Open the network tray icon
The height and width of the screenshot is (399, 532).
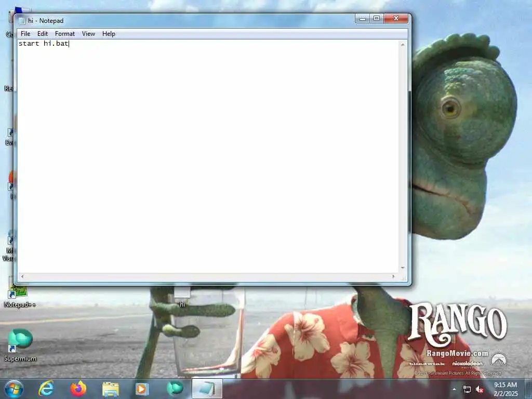pos(467,390)
